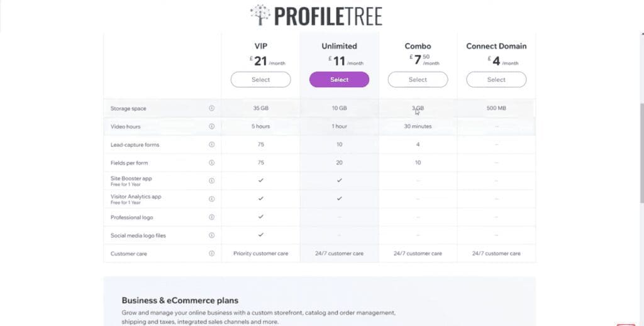The image size is (644, 326).
Task: Click the Priority customer care cell
Action: pyautogui.click(x=261, y=253)
